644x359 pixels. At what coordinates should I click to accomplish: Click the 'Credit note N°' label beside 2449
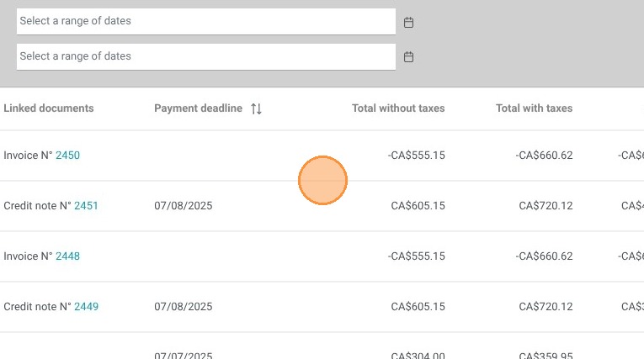[37, 307]
